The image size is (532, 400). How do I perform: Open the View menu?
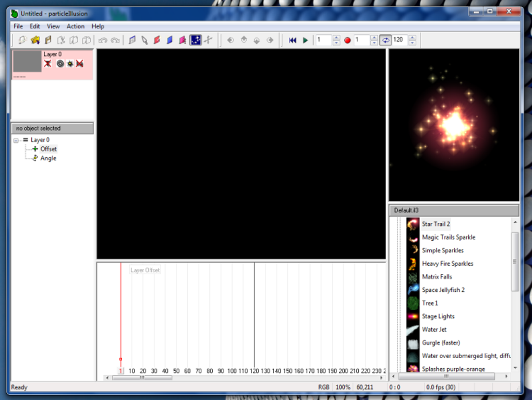(x=53, y=26)
